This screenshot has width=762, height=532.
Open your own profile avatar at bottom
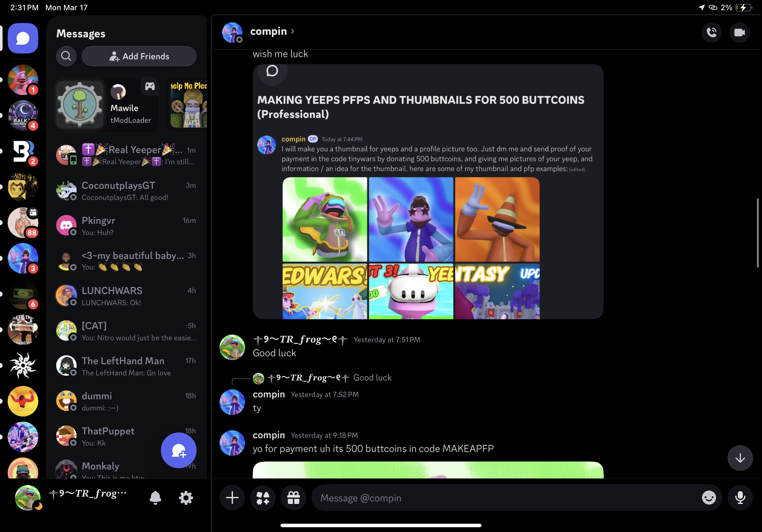pos(27,498)
